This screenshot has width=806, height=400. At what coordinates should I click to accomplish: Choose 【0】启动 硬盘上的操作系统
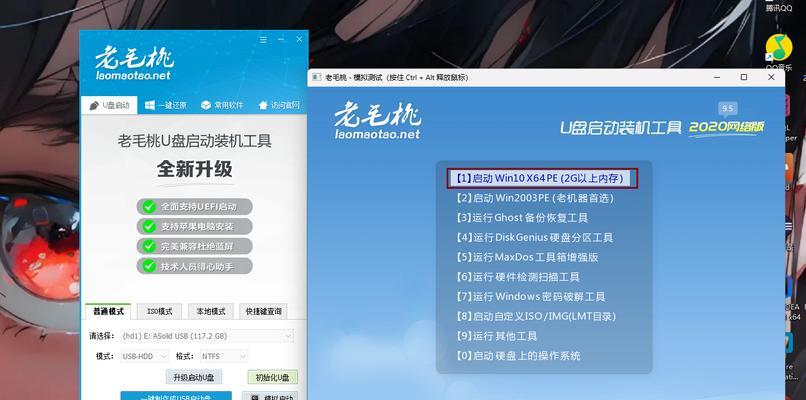point(518,356)
